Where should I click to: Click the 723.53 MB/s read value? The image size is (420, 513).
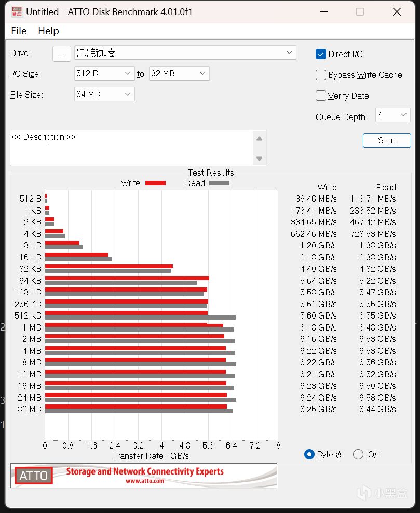point(373,234)
